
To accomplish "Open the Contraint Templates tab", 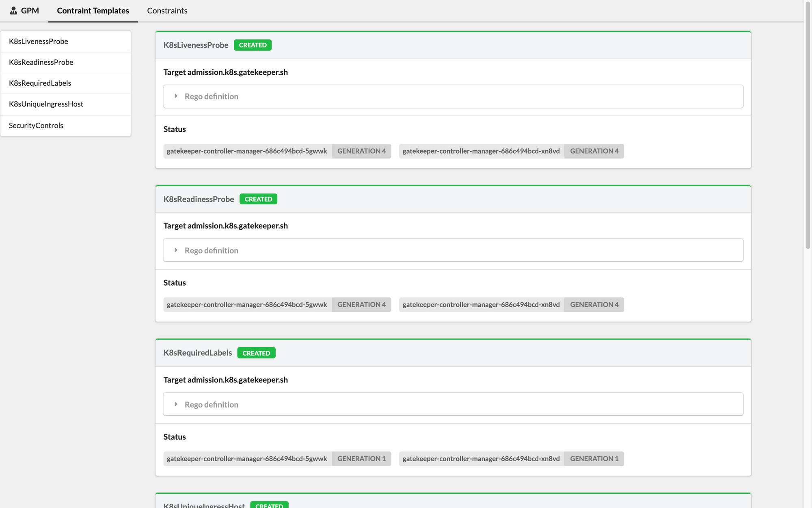I will click(x=93, y=11).
